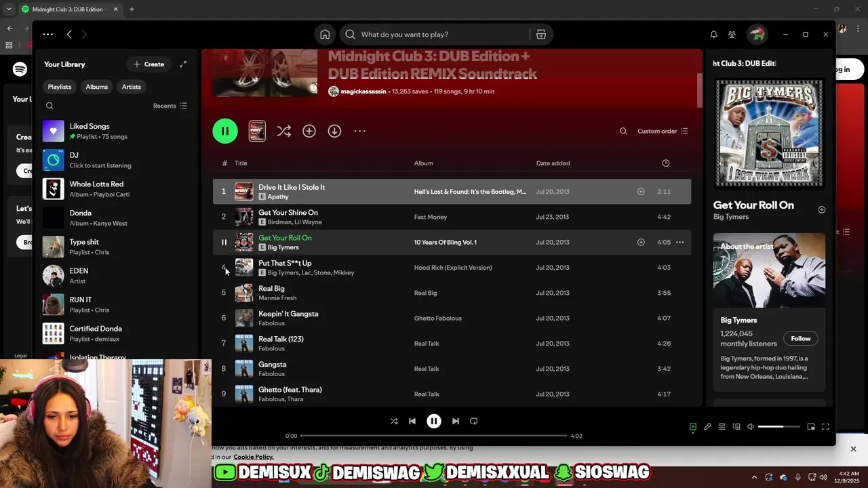Open the lyrics microphone icon
The height and width of the screenshot is (488, 868).
click(x=707, y=426)
